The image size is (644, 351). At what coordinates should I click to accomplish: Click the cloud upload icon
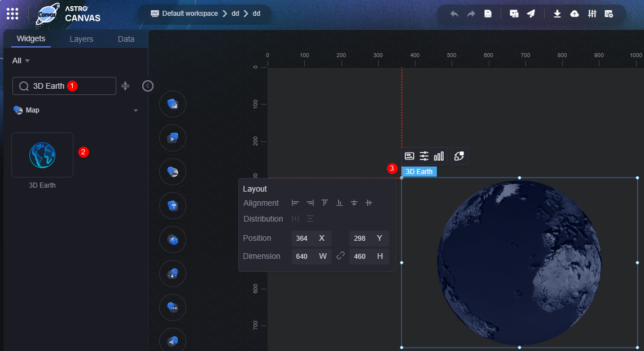click(x=575, y=14)
